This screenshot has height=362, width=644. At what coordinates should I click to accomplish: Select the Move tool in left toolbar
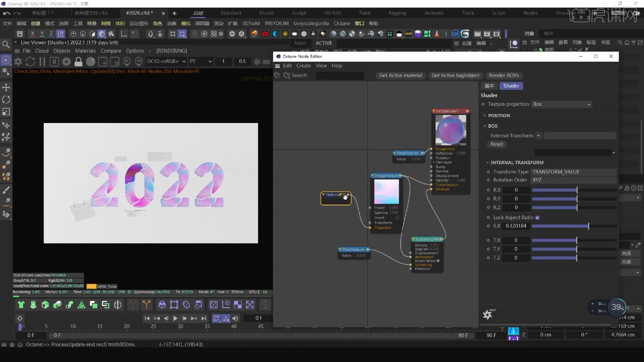click(6, 87)
